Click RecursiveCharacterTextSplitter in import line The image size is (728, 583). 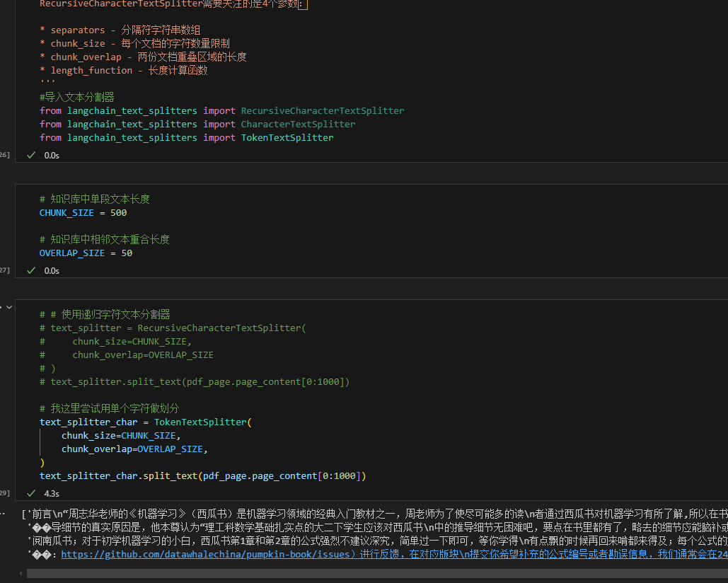(323, 110)
